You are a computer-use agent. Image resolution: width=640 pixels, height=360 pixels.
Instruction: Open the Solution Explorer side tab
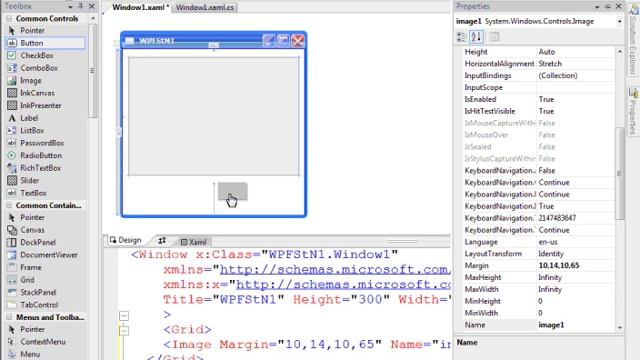click(x=633, y=39)
